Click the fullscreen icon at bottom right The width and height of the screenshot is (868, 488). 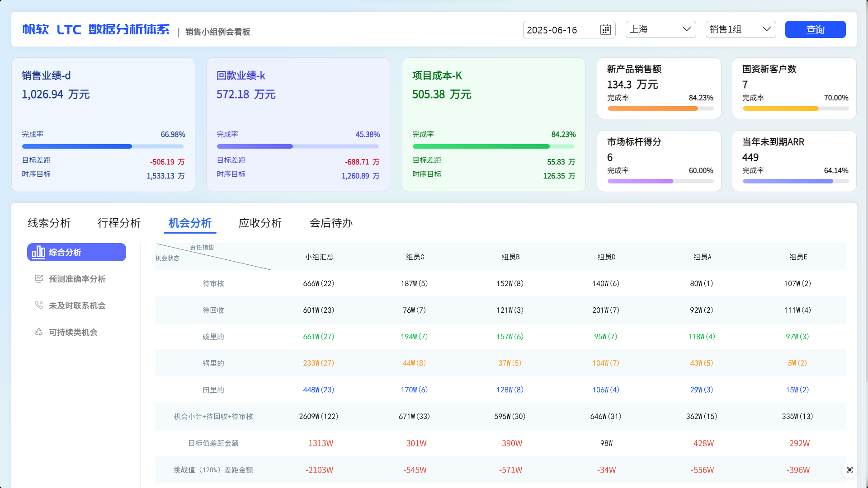[x=849, y=470]
